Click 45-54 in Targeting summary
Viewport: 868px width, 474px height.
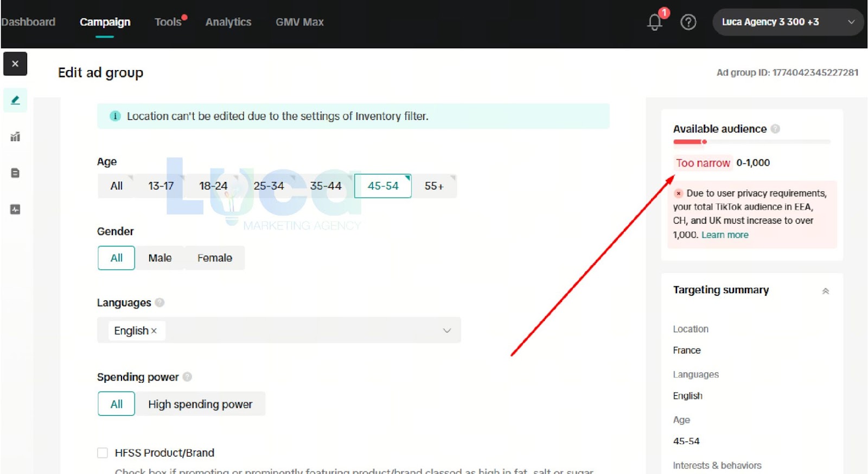pos(686,441)
